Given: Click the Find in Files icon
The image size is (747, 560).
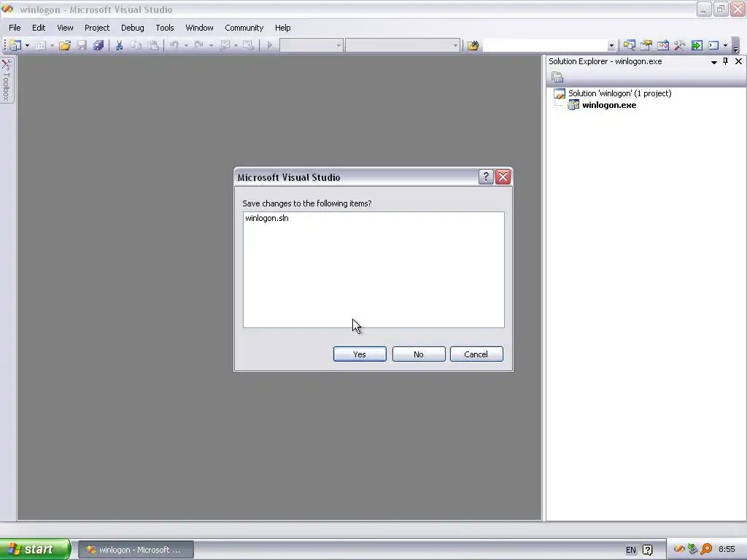Looking at the screenshot, I should click(473, 45).
